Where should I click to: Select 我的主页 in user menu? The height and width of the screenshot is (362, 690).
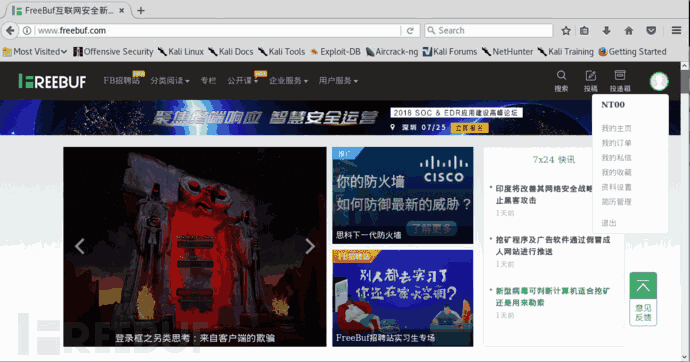point(616,128)
